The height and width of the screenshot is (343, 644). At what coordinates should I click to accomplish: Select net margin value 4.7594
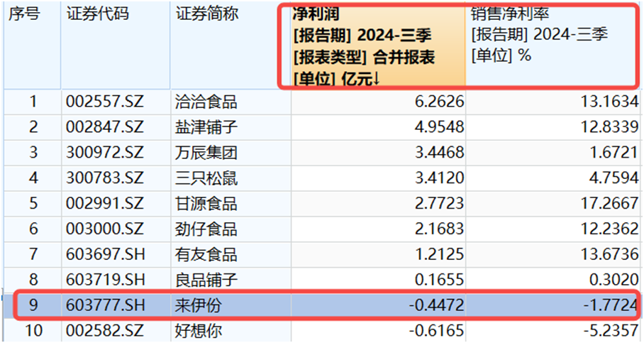pos(614,178)
